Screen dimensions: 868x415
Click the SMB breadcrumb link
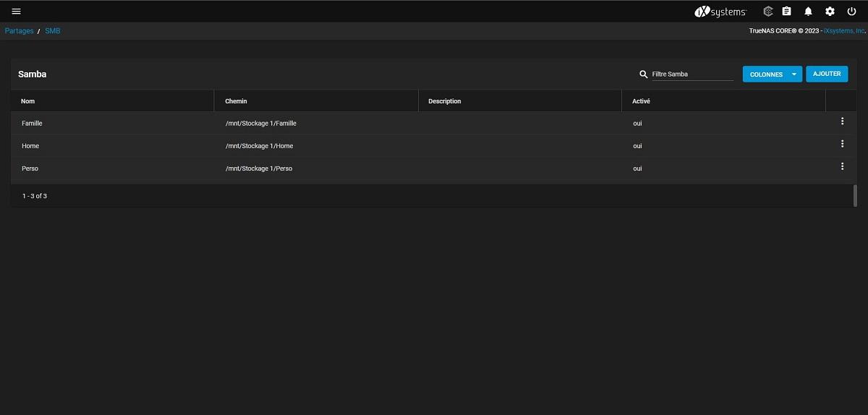[x=53, y=31]
